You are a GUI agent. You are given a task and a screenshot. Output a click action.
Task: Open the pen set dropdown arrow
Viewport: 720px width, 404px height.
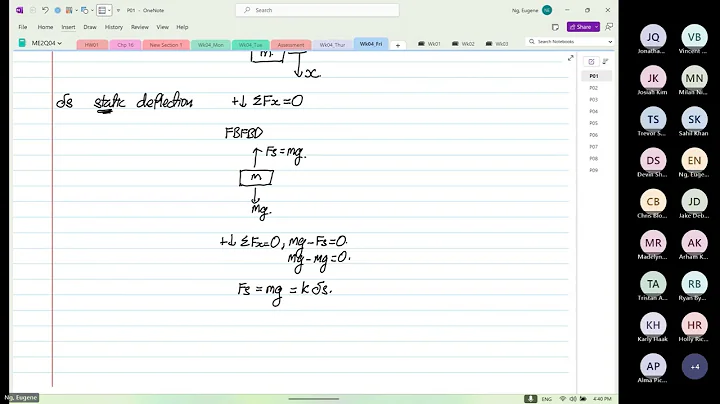[76, 11]
